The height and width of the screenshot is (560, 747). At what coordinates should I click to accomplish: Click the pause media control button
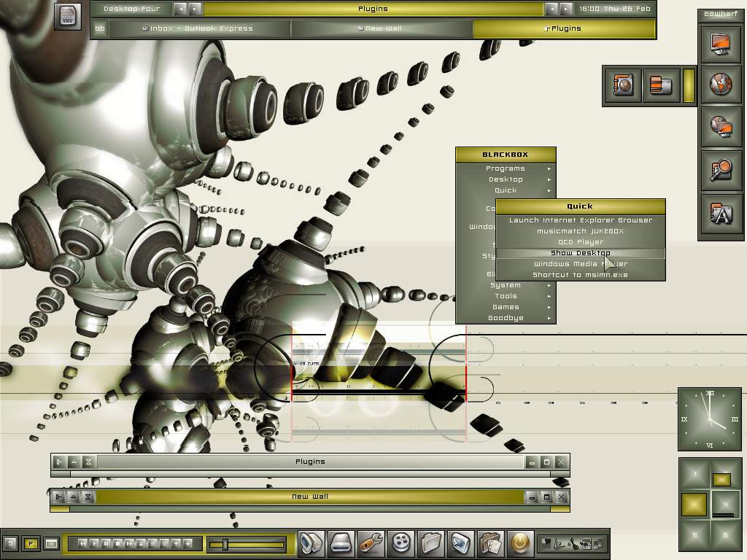point(106,543)
